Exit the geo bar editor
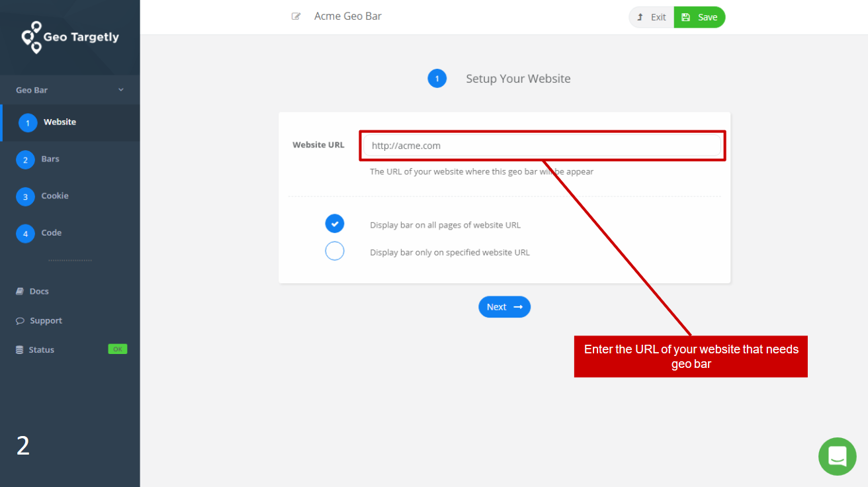Viewport: 868px width, 487px height. (x=651, y=17)
